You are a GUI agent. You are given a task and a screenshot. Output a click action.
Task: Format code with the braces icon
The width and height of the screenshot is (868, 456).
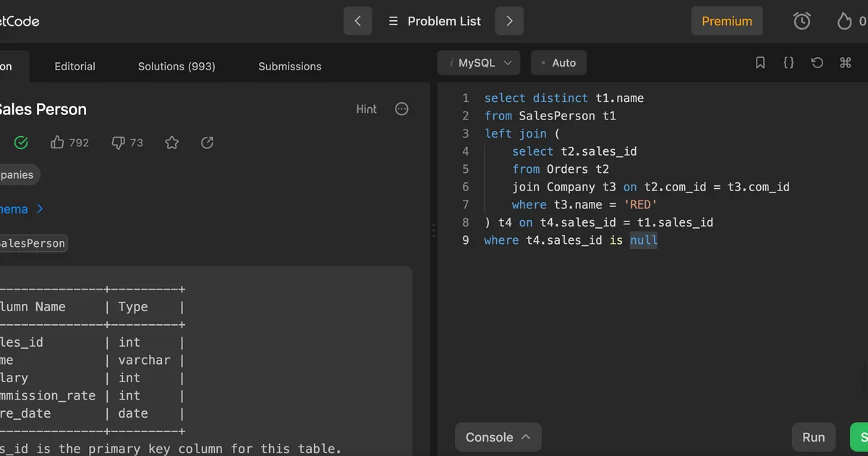coord(788,63)
